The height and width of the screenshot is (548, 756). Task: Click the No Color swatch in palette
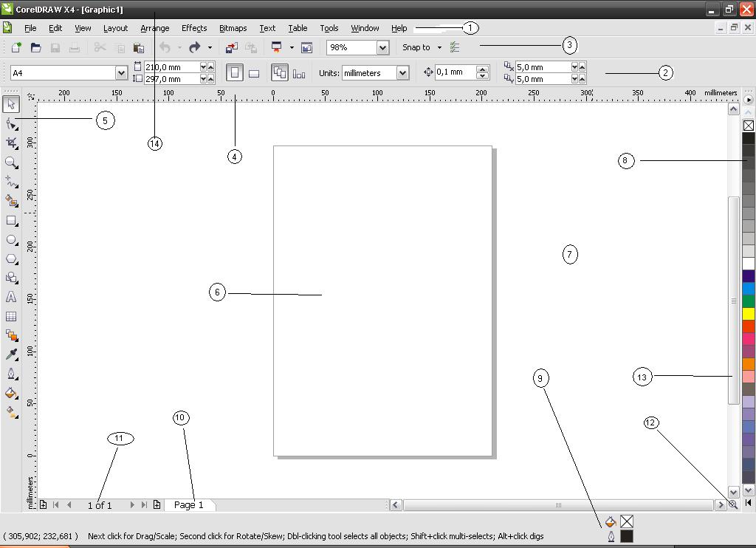pos(749,126)
